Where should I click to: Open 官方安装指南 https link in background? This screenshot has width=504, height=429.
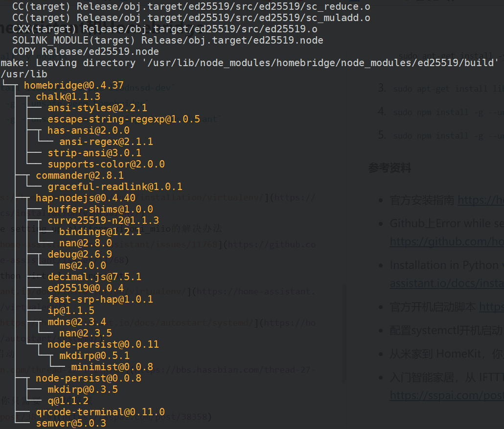[481, 200]
